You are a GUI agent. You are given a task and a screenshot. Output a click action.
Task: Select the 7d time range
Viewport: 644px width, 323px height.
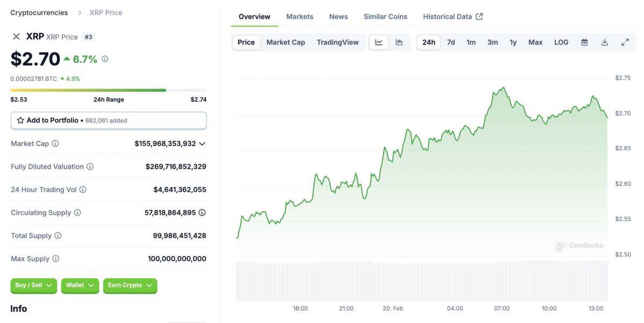point(451,42)
